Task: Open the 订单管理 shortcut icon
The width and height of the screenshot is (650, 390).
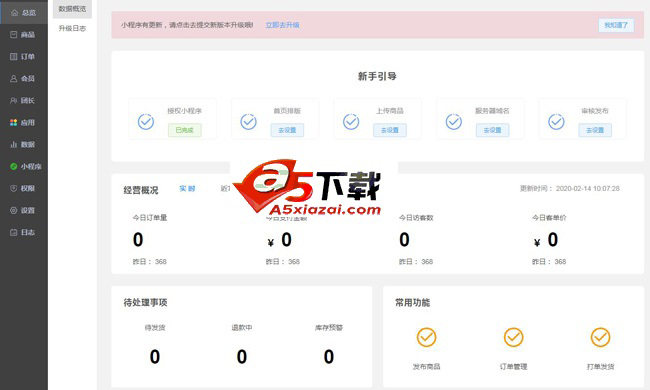Action: 514,337
